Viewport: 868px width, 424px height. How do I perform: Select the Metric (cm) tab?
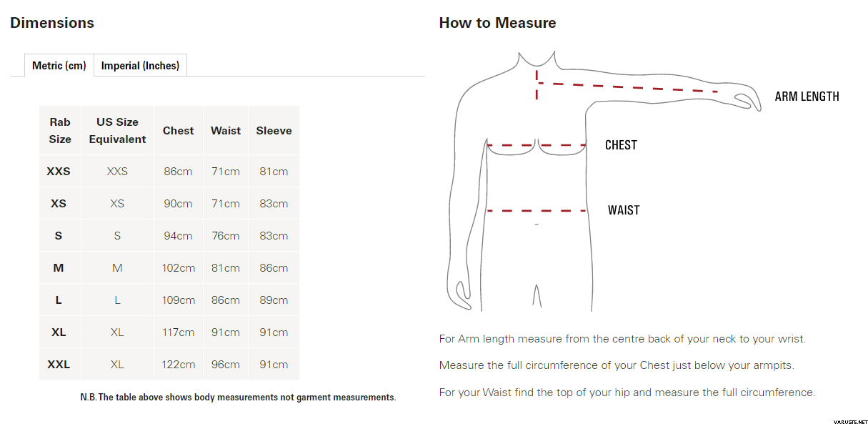click(59, 66)
